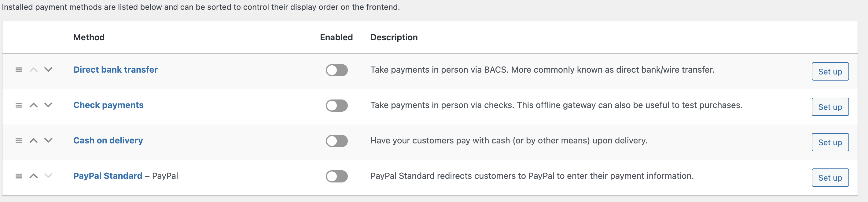
Task: Click the drag handle for Check payments
Action: (19, 105)
